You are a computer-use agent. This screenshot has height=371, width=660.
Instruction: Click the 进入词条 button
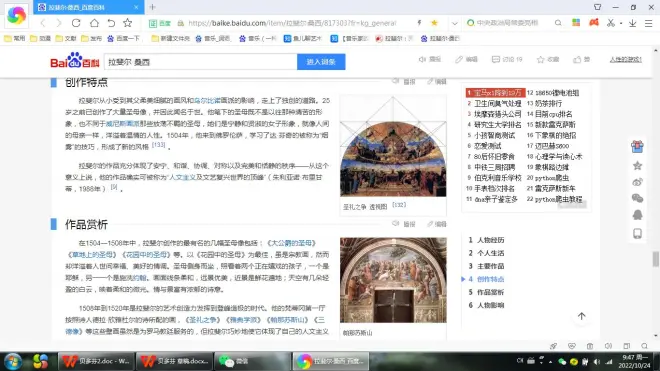point(321,62)
